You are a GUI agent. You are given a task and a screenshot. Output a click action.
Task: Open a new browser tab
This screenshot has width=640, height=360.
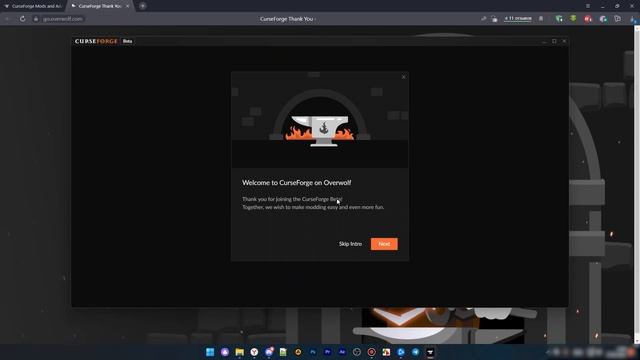142,6
